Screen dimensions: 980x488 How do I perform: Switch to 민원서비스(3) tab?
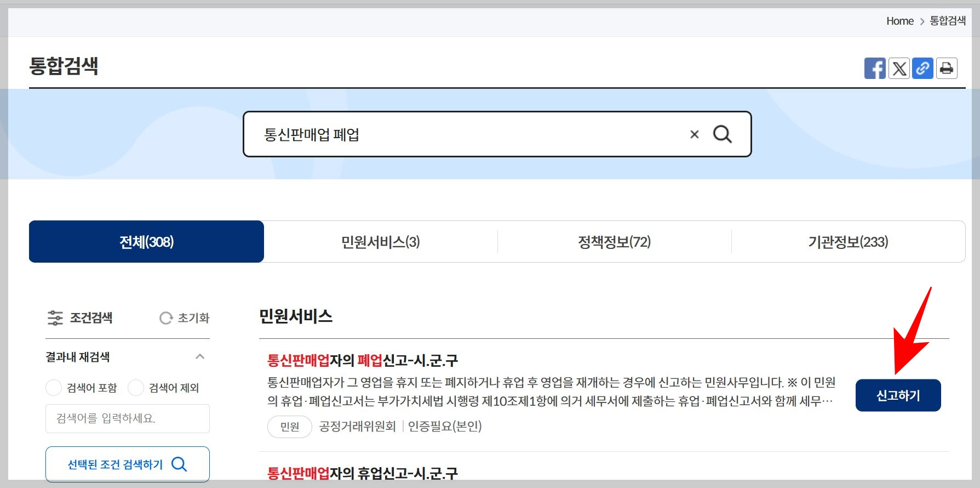point(381,242)
